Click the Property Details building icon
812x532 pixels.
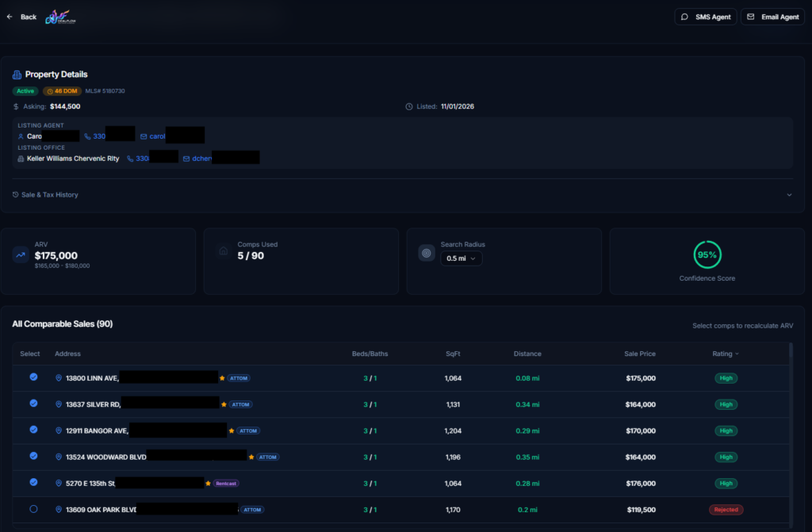pyautogui.click(x=17, y=75)
